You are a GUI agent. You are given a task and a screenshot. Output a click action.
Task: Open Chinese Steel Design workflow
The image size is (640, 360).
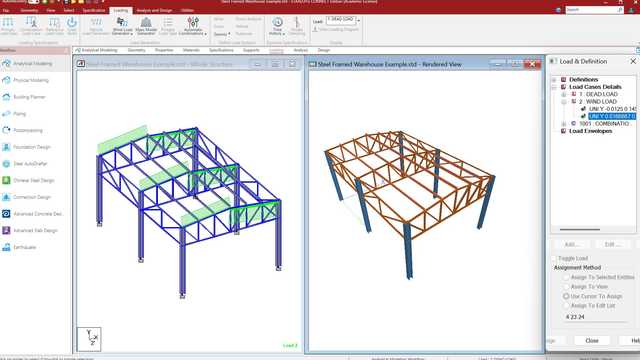[x=29, y=180]
